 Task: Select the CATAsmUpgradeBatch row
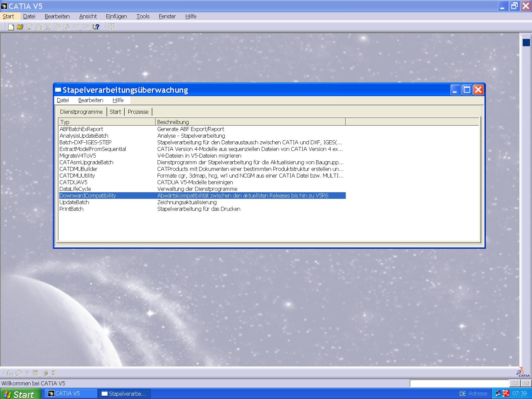(x=202, y=162)
